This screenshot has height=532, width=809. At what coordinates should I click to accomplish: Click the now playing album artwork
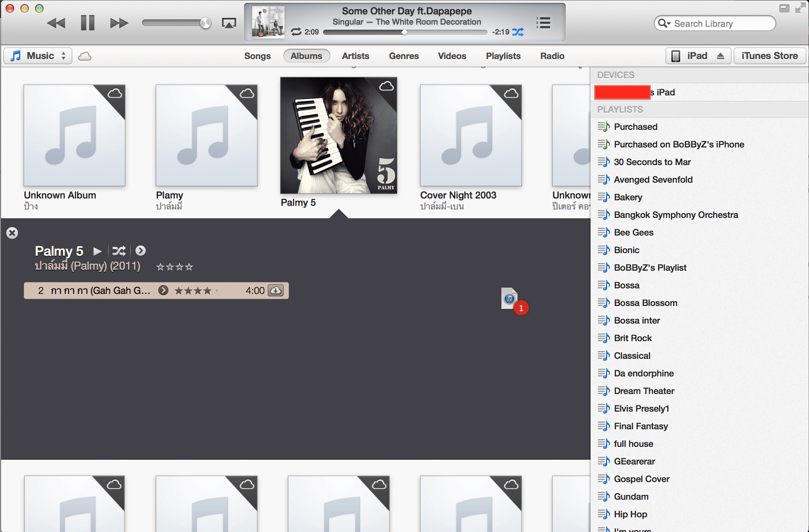pyautogui.click(x=268, y=22)
